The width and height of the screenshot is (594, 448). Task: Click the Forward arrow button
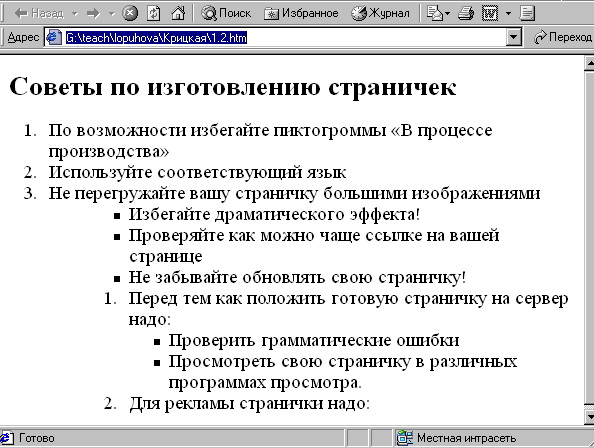click(93, 14)
